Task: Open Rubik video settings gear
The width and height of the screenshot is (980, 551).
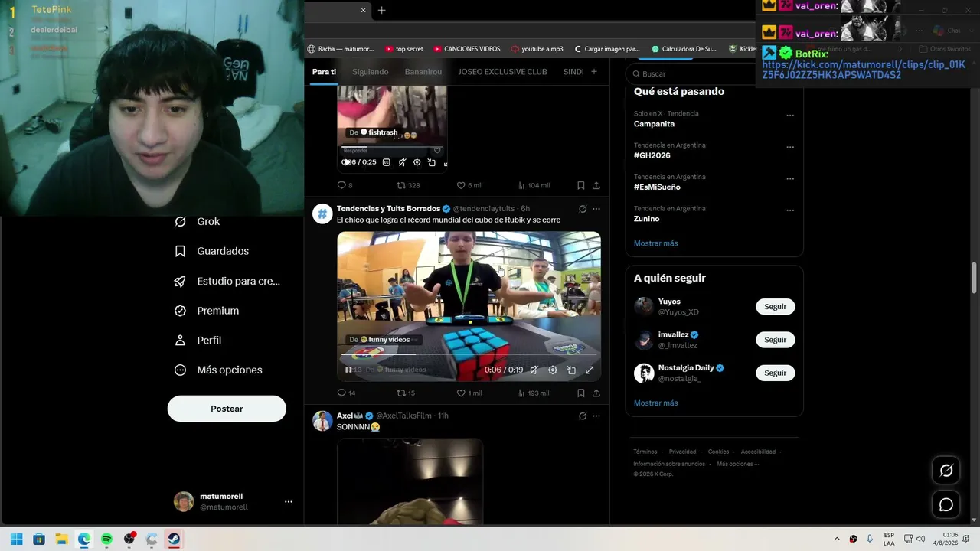Action: tap(553, 370)
